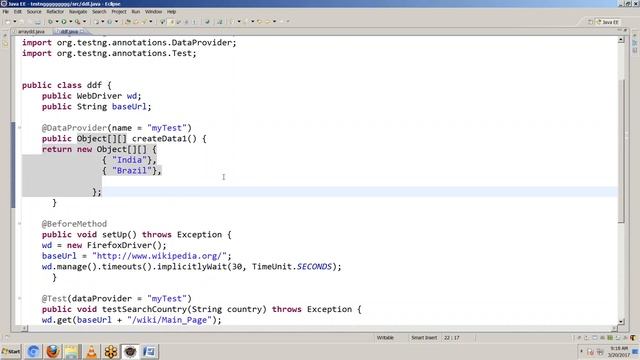Open the Help menu

click(x=171, y=12)
